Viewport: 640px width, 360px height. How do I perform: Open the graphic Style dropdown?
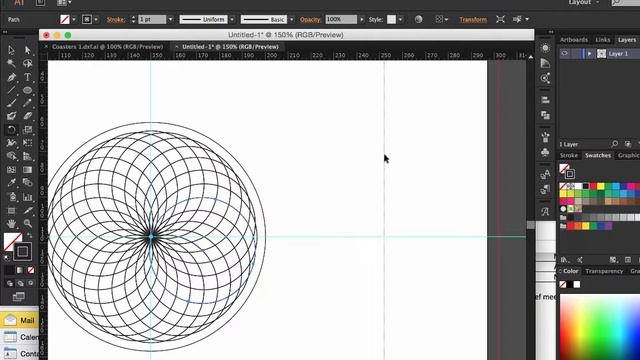[400, 19]
